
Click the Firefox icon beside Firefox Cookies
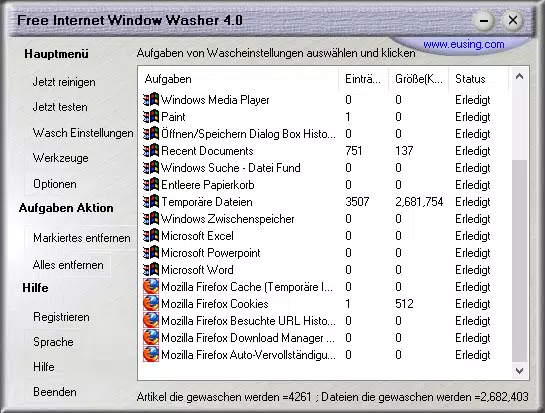click(151, 304)
